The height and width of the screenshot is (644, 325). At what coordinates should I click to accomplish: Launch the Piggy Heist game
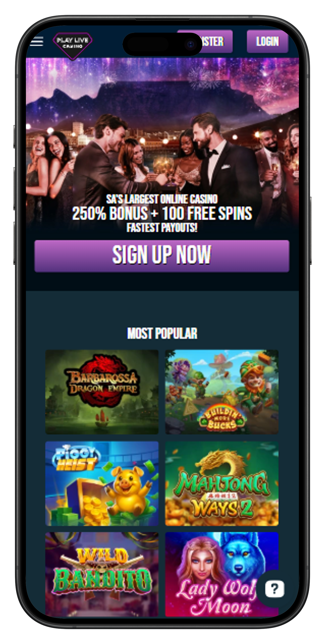pyautogui.click(x=102, y=483)
